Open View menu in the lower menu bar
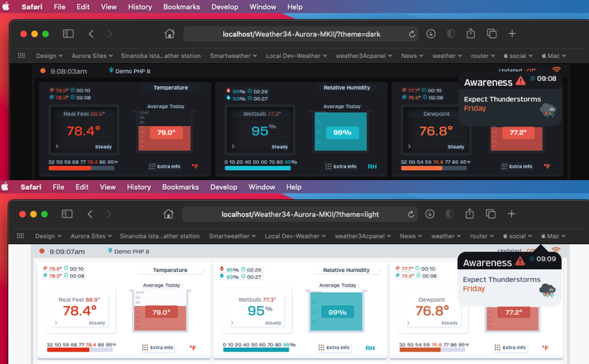 click(107, 187)
